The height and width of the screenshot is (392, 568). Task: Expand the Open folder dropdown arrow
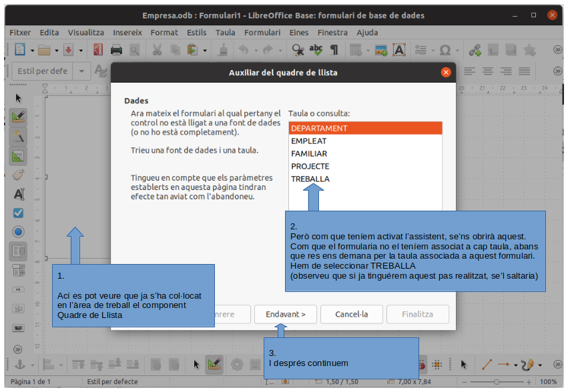click(x=57, y=51)
